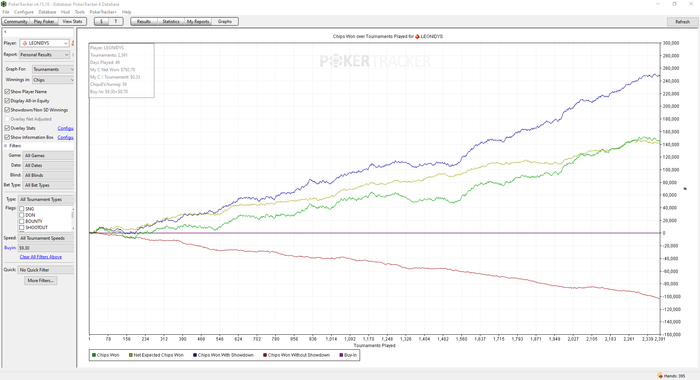
Task: Select the tournament 'T' mode button
Action: tap(116, 21)
